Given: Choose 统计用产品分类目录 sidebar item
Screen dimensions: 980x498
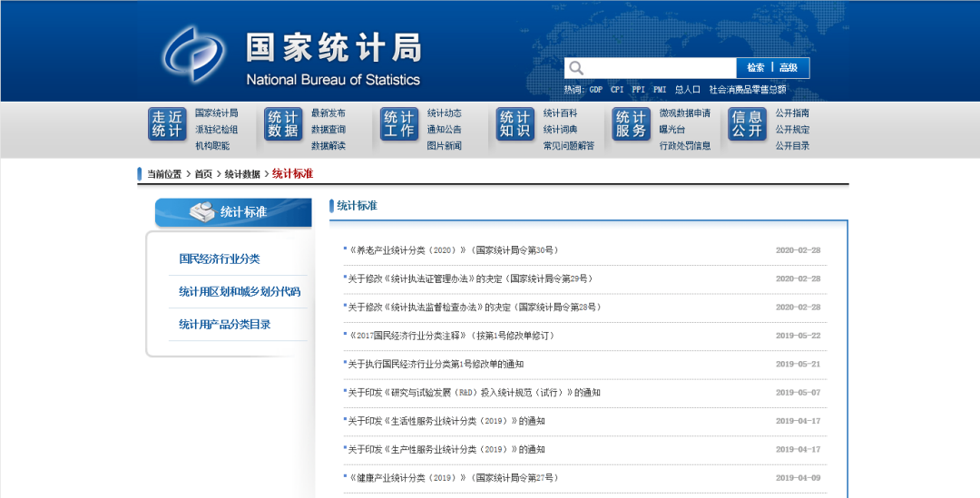Looking at the screenshot, I should [x=225, y=324].
